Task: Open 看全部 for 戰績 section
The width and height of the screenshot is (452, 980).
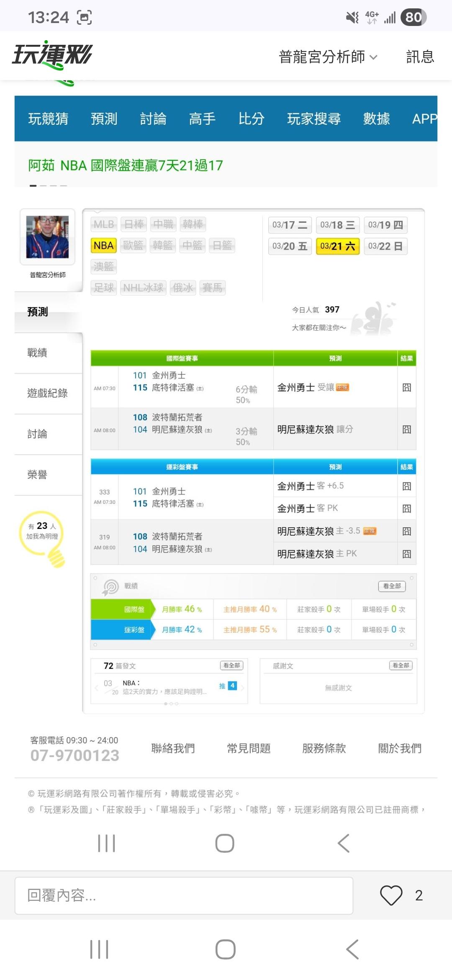Action: 392,586
